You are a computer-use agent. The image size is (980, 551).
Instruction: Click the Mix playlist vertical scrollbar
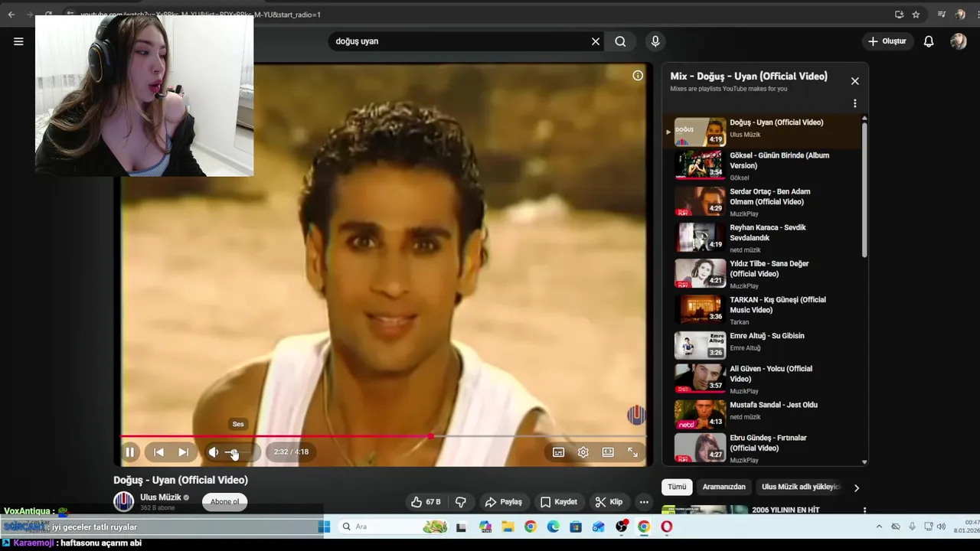tap(864, 190)
